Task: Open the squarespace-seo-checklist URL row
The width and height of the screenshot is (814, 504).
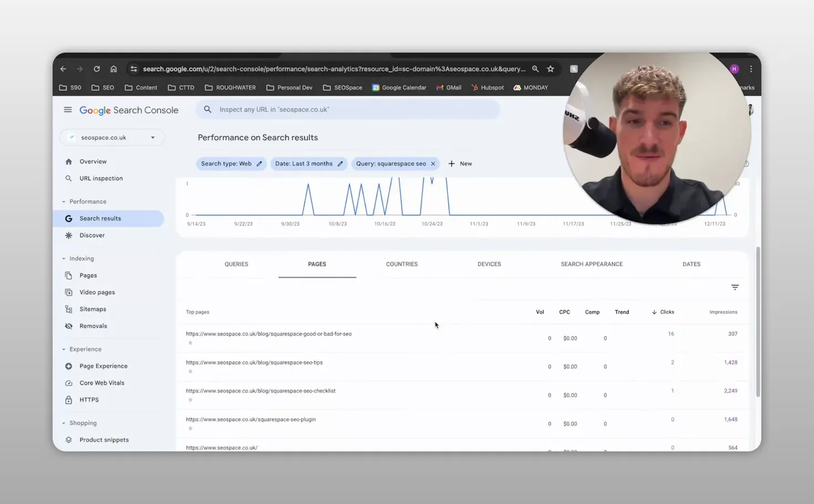Action: [x=260, y=391]
